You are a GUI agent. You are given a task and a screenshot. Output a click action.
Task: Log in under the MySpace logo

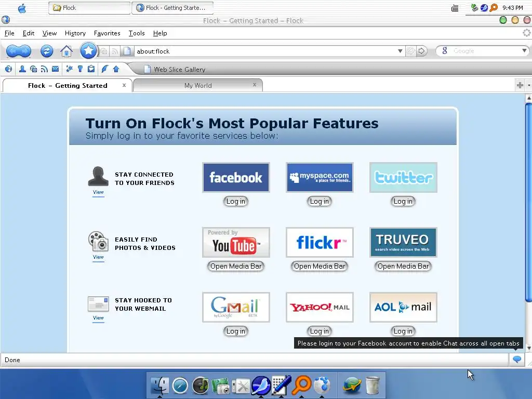click(320, 201)
